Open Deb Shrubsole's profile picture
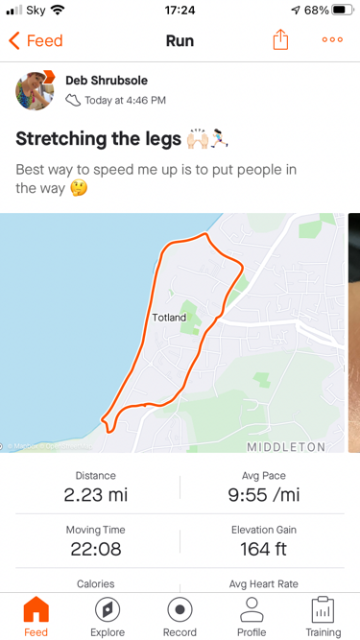The image size is (360, 640). [35, 91]
